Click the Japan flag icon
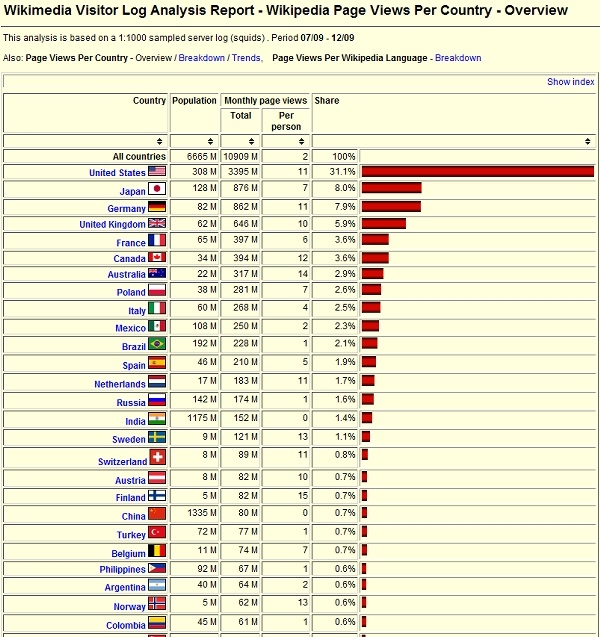This screenshot has width=600, height=637. tap(157, 188)
